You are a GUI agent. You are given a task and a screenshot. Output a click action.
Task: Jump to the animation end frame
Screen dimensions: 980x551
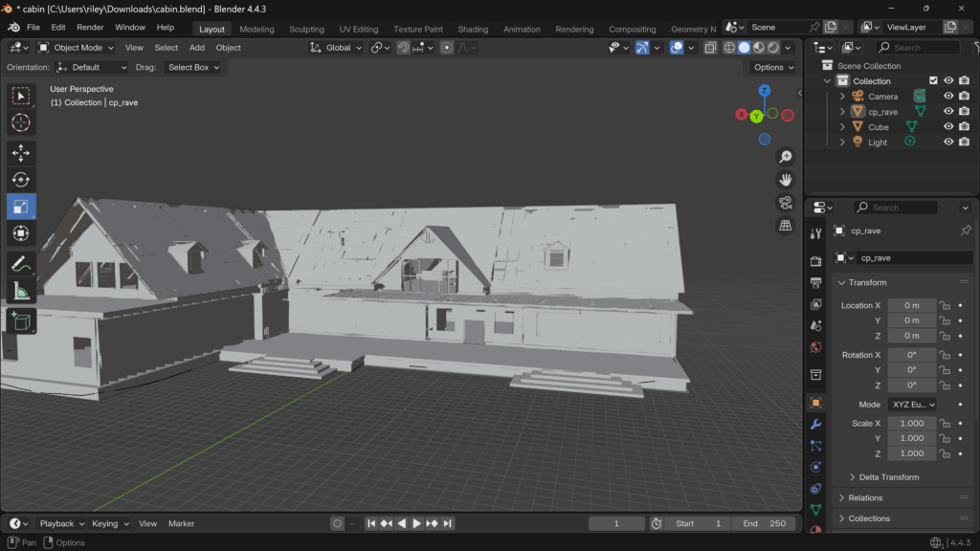click(x=448, y=523)
